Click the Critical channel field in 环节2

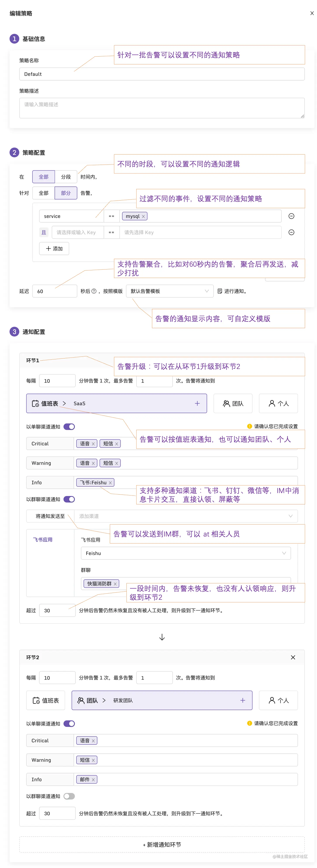[186, 740]
